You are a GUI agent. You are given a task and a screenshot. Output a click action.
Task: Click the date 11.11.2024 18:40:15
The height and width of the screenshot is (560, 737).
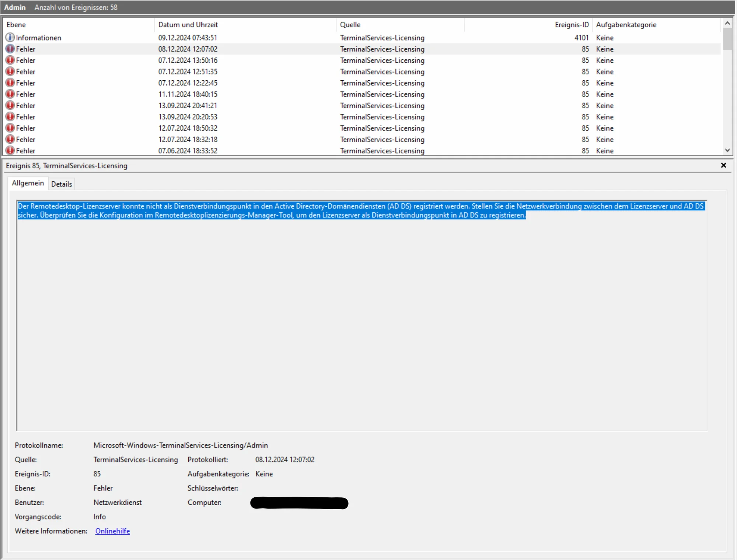(188, 94)
